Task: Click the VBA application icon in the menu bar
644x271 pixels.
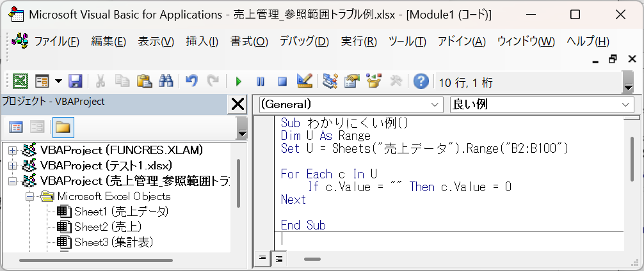Action: click(x=19, y=41)
